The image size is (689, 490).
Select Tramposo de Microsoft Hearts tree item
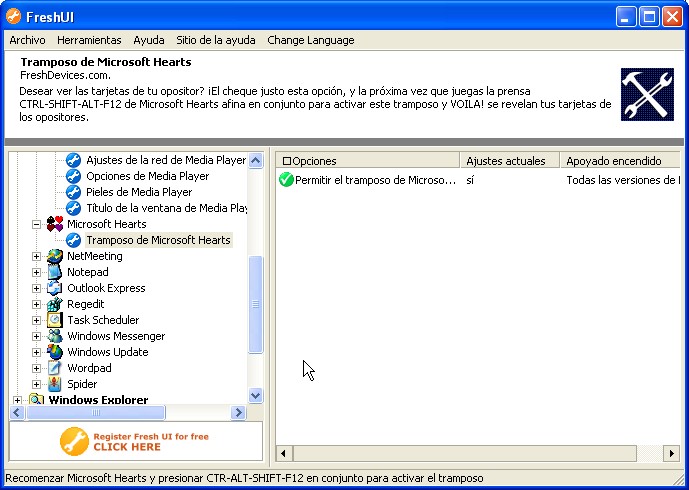(158, 240)
